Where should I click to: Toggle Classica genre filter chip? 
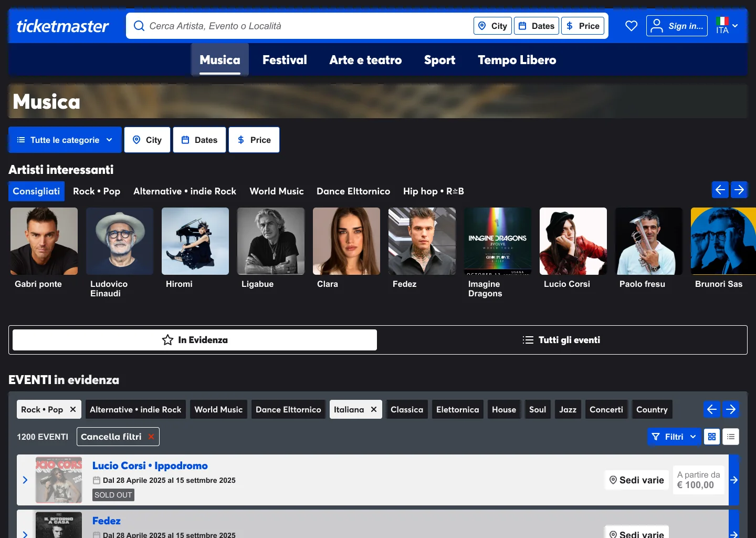pyautogui.click(x=407, y=409)
